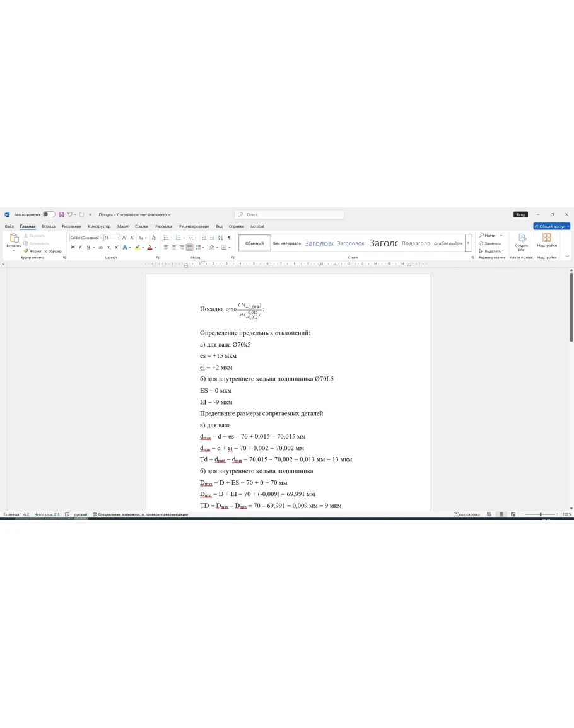Apply justified text alignment
The image size is (574, 728).
(189, 247)
